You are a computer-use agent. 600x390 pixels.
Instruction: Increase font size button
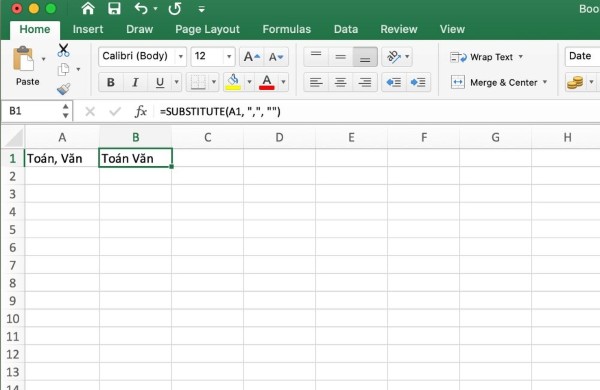coord(251,57)
